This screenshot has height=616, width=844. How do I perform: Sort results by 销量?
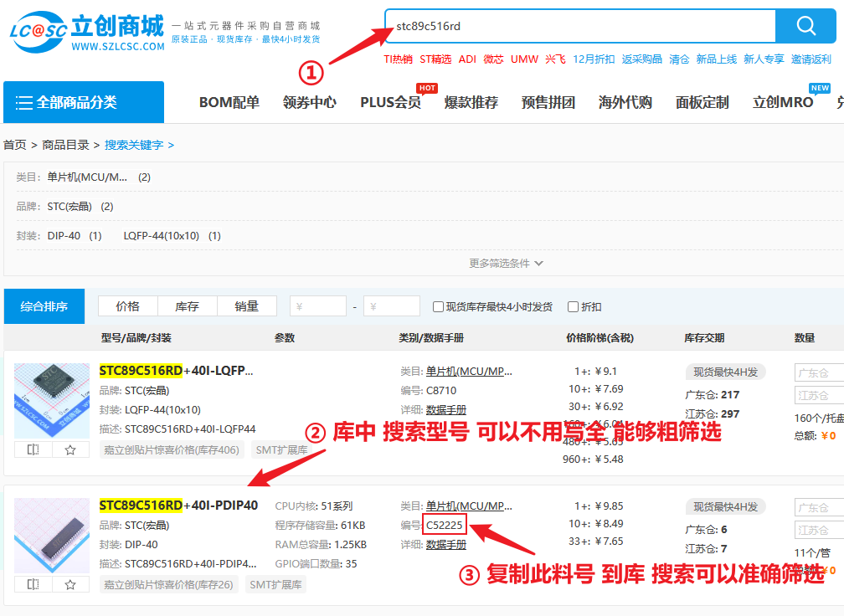coord(246,306)
